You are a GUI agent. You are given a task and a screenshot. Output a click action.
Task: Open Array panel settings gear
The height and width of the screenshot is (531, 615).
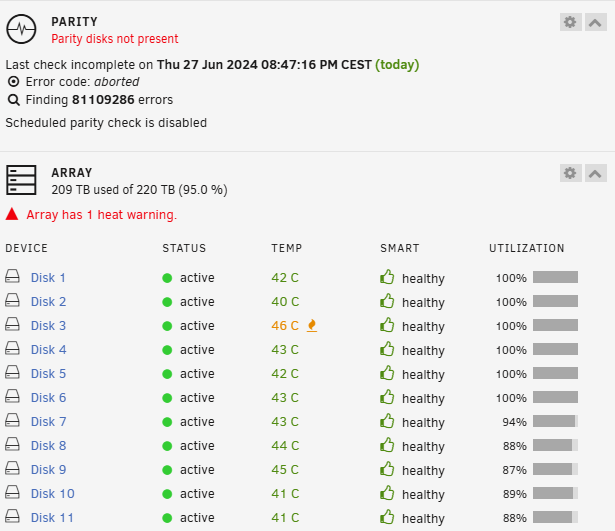pos(570,173)
